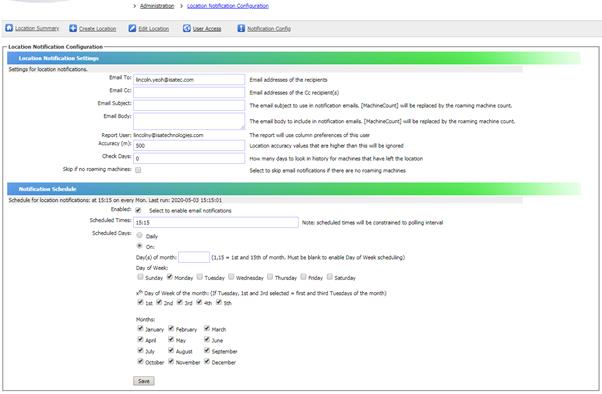Click the Email Subject input field
The width and height of the screenshot is (602, 394).
(189, 105)
